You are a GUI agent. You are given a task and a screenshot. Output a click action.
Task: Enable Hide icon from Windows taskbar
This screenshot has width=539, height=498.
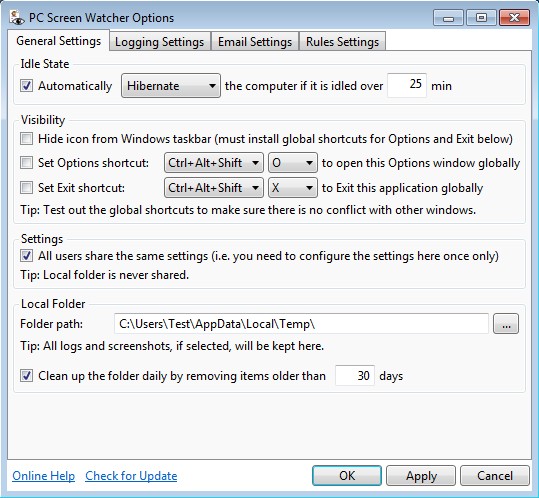(x=26, y=139)
